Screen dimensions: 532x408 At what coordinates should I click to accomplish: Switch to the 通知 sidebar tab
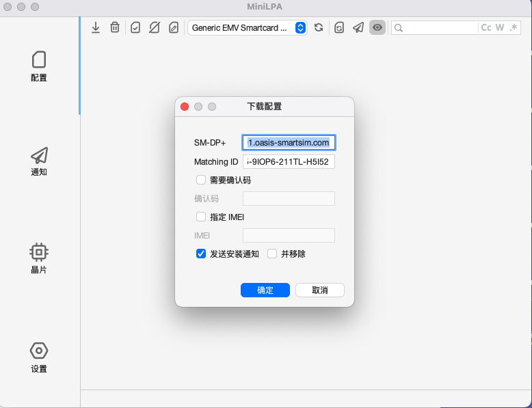(39, 162)
